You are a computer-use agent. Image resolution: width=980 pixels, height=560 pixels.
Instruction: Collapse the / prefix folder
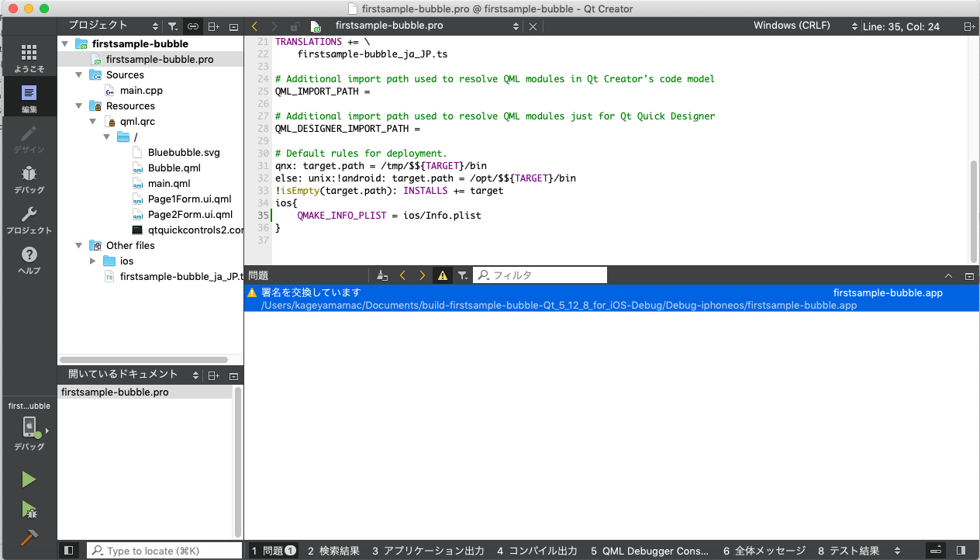tap(106, 137)
